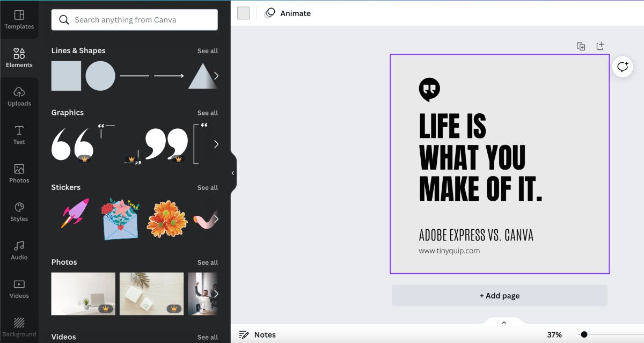644x343 pixels.
Task: Add a new page with the plus-page icon
Action: coord(601,46)
